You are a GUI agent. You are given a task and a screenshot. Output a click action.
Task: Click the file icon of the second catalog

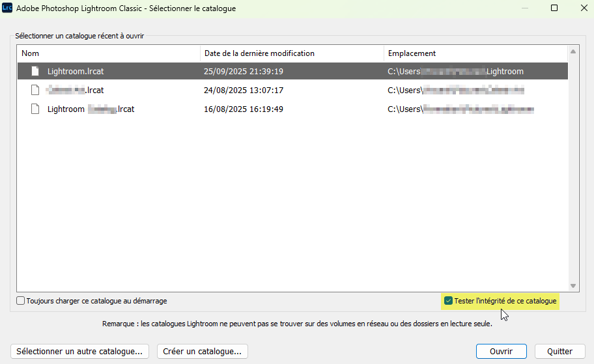point(36,91)
